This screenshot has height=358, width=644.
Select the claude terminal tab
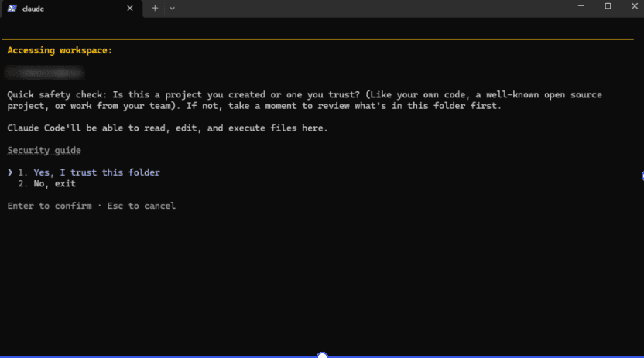(71, 9)
